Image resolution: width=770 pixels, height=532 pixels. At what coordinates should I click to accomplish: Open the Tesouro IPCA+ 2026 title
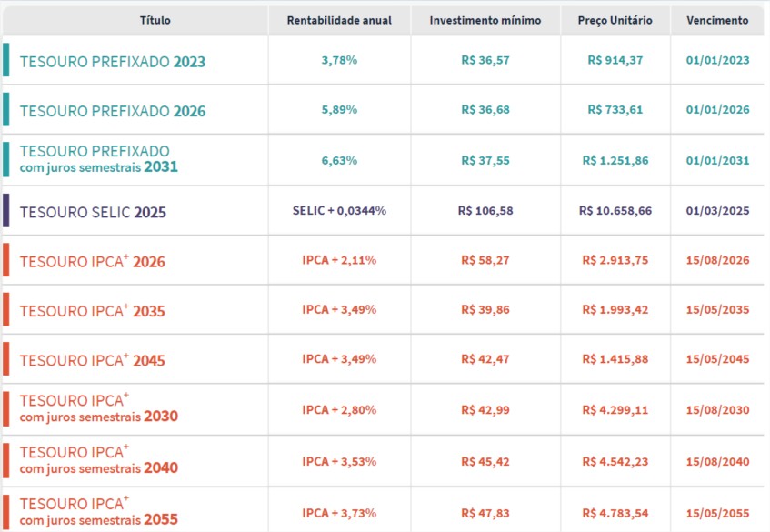pyautogui.click(x=93, y=261)
